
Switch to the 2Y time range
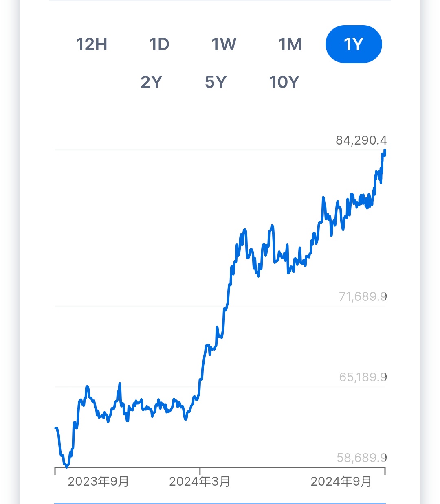pyautogui.click(x=152, y=82)
